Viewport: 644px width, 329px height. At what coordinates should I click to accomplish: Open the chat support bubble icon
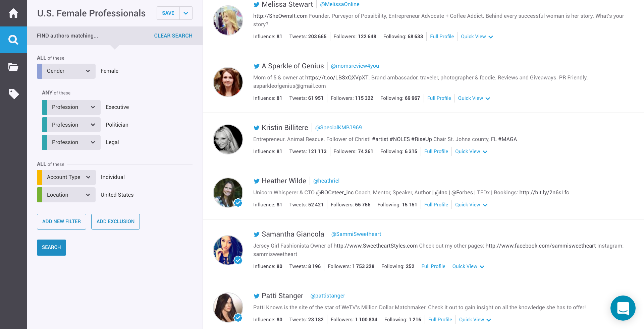[623, 308]
